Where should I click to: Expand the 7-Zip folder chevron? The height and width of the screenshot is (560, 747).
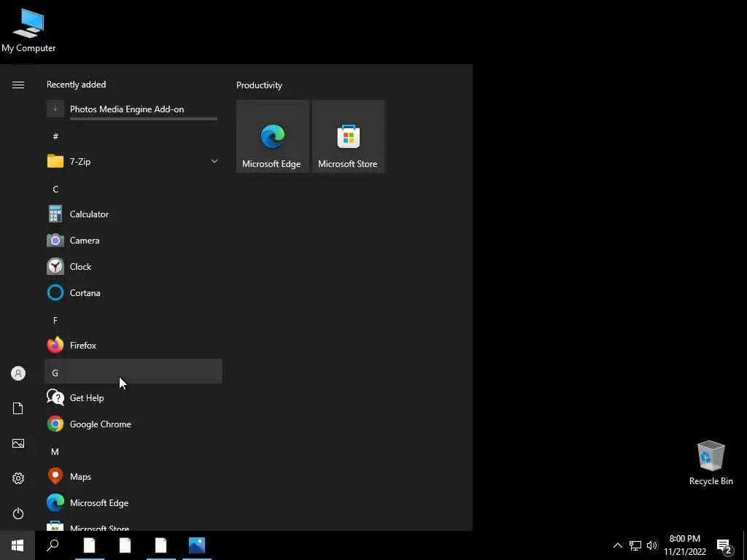point(214,161)
